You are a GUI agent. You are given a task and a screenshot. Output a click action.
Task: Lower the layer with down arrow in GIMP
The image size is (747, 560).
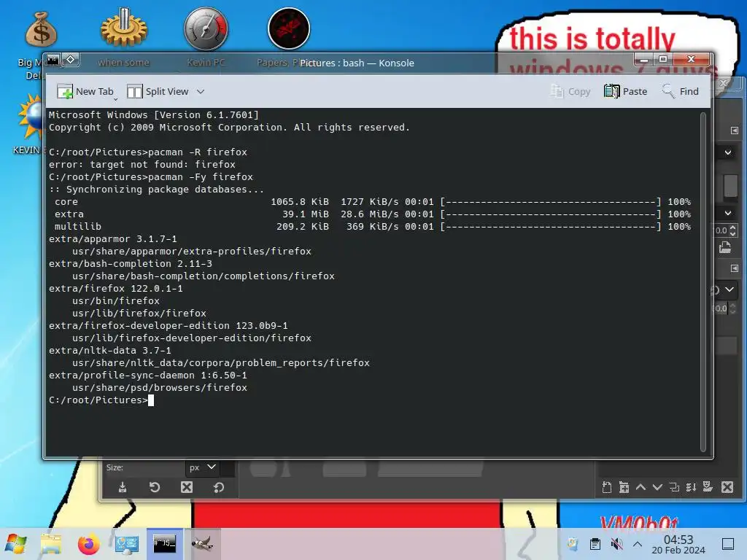[657, 487]
